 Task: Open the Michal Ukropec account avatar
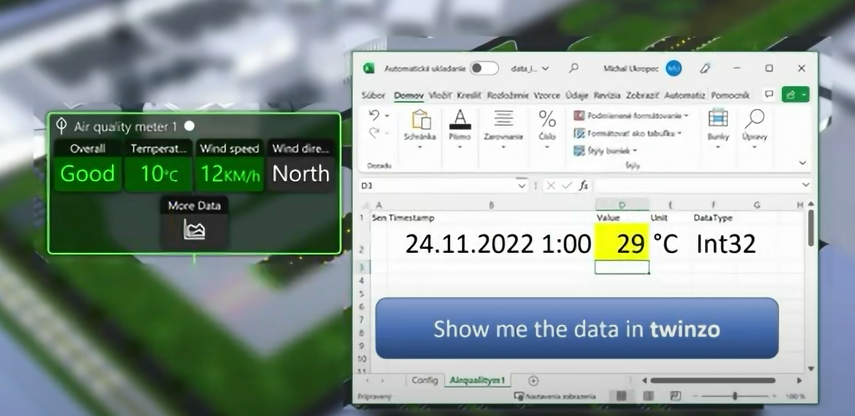point(673,68)
